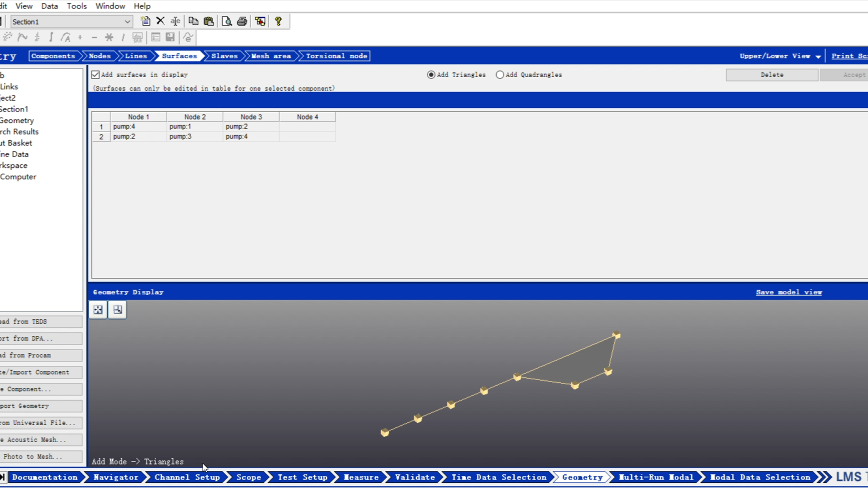The height and width of the screenshot is (488, 868).
Task: Click the minus (subtract) math icon
Action: click(x=94, y=37)
